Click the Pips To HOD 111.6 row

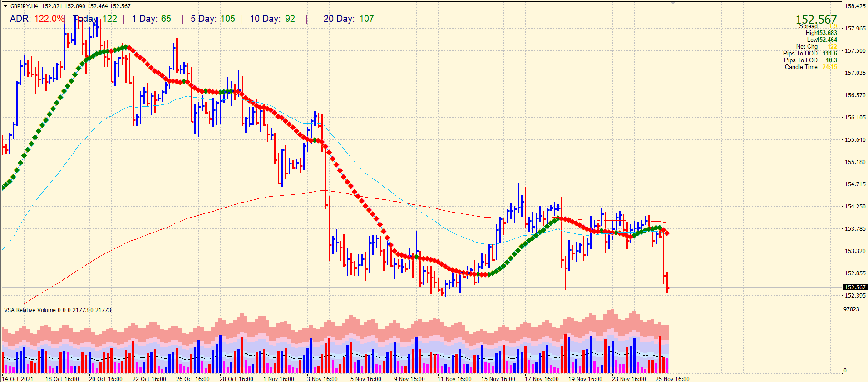[x=810, y=54]
